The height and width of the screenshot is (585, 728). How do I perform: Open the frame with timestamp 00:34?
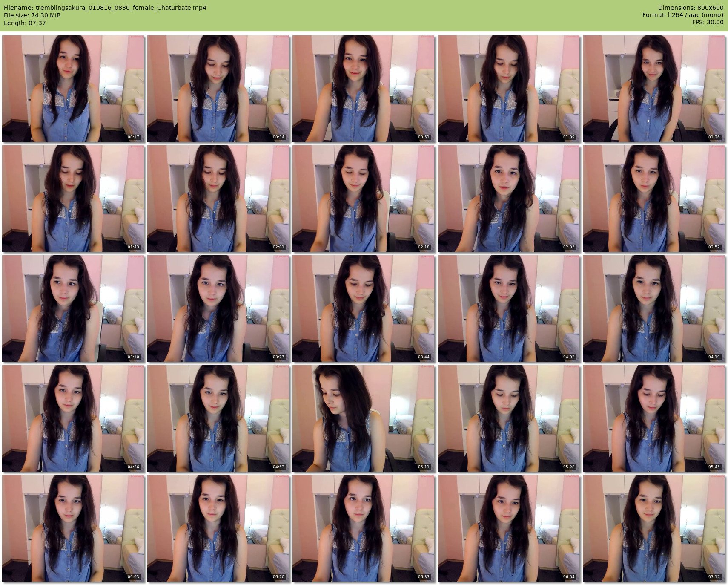point(218,89)
